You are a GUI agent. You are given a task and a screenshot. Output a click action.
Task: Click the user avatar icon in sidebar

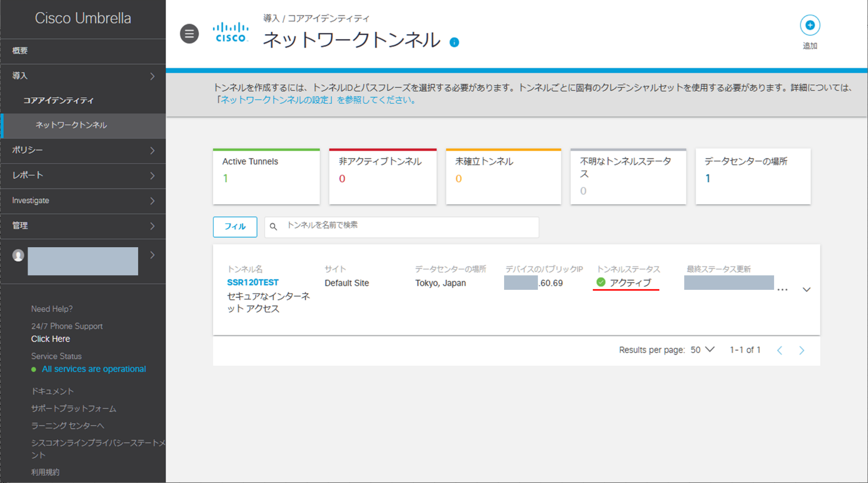[x=18, y=255]
